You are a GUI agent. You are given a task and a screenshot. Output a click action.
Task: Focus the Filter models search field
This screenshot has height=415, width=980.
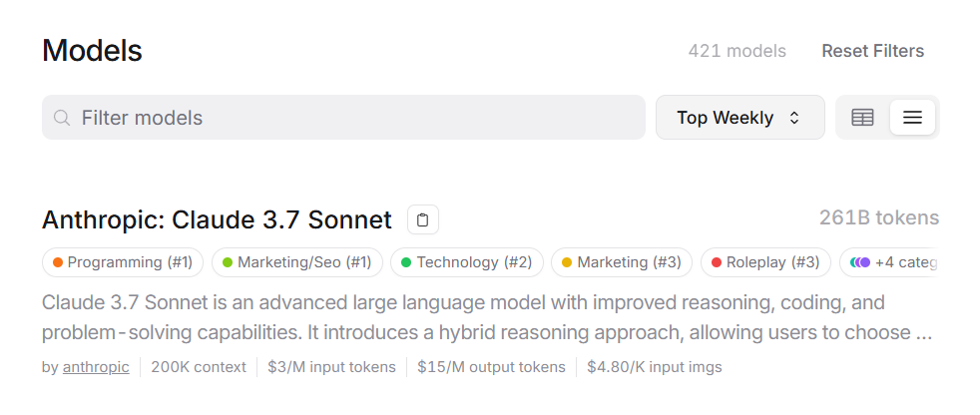343,118
